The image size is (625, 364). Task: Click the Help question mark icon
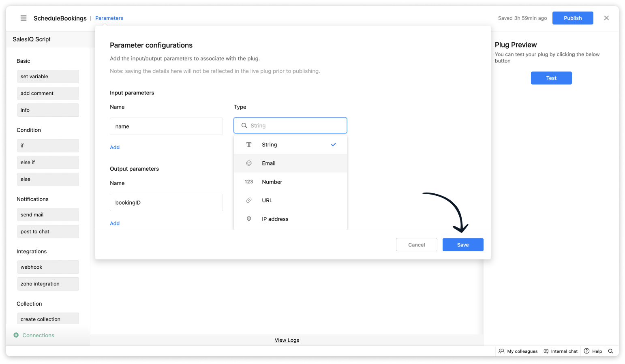tap(586, 351)
